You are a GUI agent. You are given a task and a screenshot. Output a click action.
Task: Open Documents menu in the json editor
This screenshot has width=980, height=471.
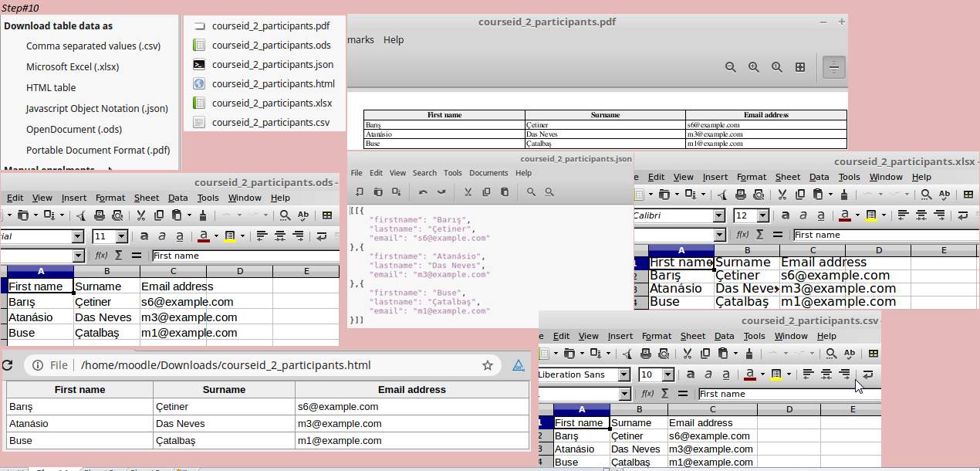pyautogui.click(x=488, y=173)
